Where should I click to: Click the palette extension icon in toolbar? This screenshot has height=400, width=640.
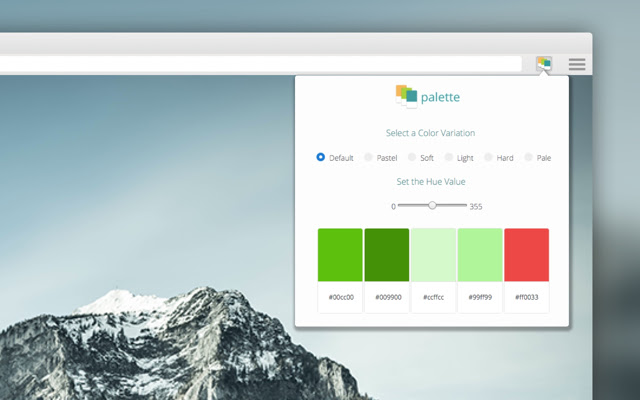tap(544, 64)
